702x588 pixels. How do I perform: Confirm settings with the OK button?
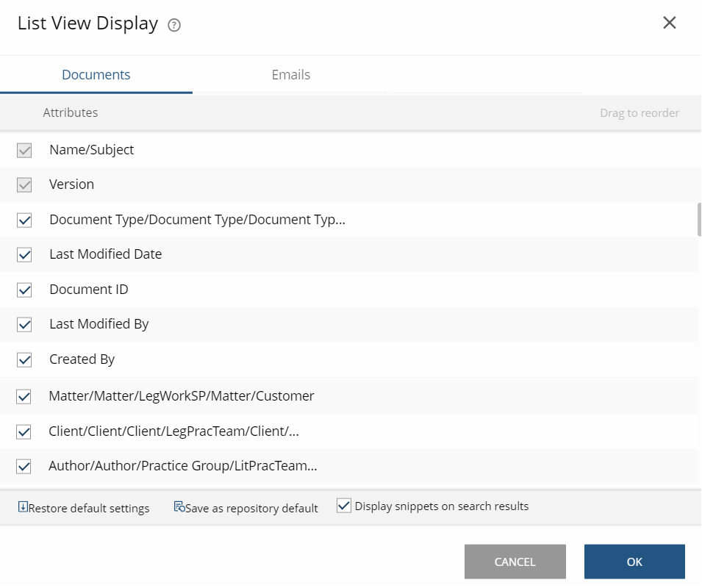[634, 561]
